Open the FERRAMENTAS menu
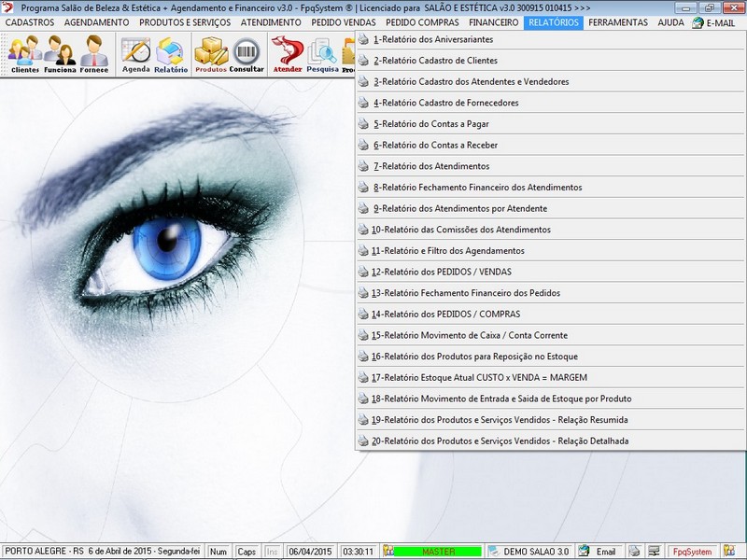 [x=617, y=22]
